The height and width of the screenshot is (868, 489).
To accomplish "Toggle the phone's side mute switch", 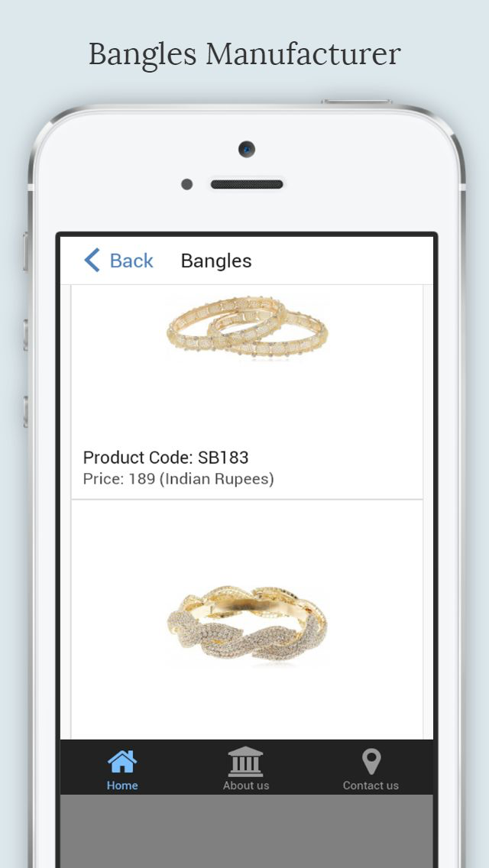I will 25,252.
